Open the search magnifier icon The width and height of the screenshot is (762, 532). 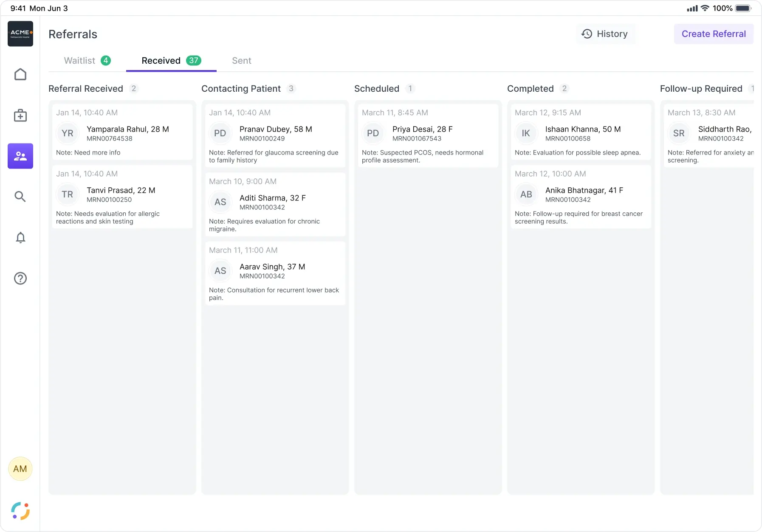click(20, 197)
